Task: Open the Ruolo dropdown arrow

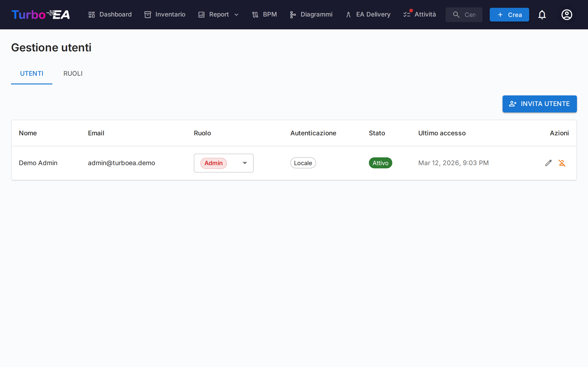Action: pos(245,163)
